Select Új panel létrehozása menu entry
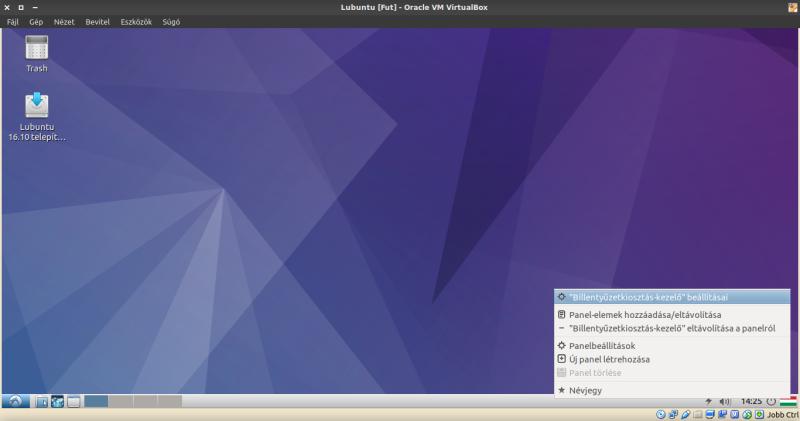Screen dimensions: 800x421 click(672, 359)
